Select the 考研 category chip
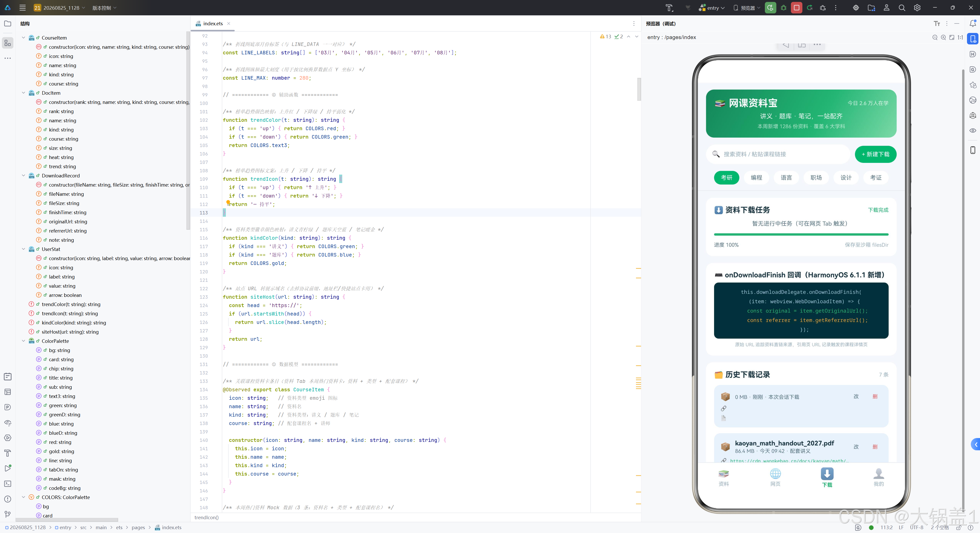980x533 pixels. click(x=727, y=178)
